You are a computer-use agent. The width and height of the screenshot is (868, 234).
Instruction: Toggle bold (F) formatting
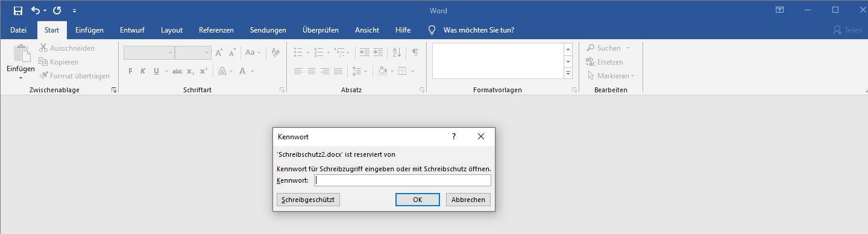[130, 71]
